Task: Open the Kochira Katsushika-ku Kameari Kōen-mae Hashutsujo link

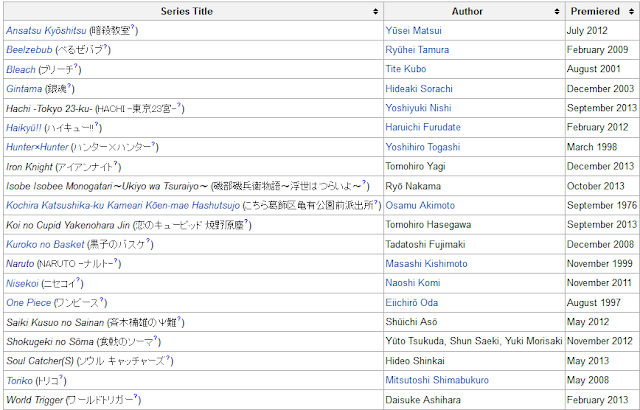Action: 123,205
